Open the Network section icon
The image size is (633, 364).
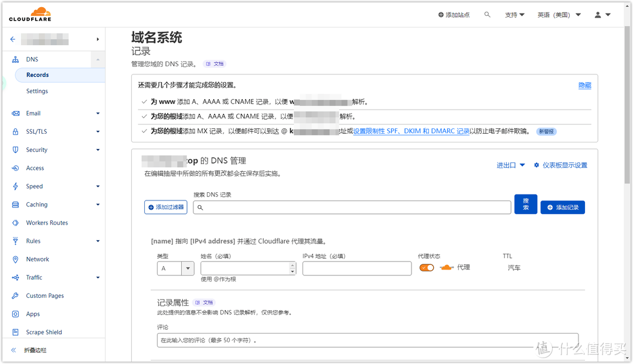click(15, 259)
